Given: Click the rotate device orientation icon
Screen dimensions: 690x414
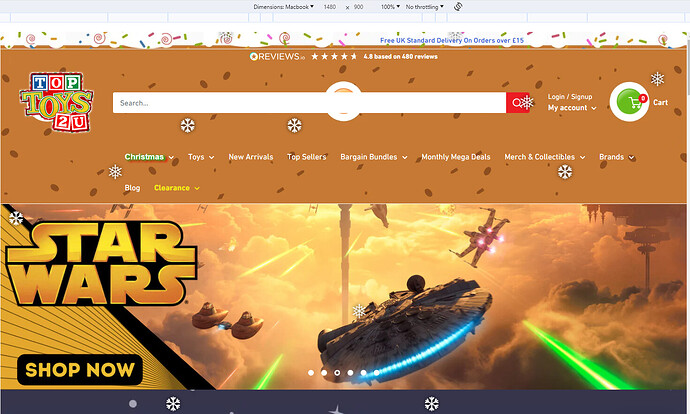Looking at the screenshot, I should 458,7.
